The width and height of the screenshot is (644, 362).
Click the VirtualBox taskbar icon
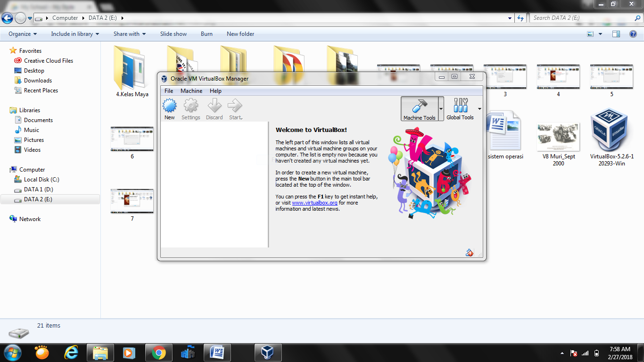pos(268,353)
